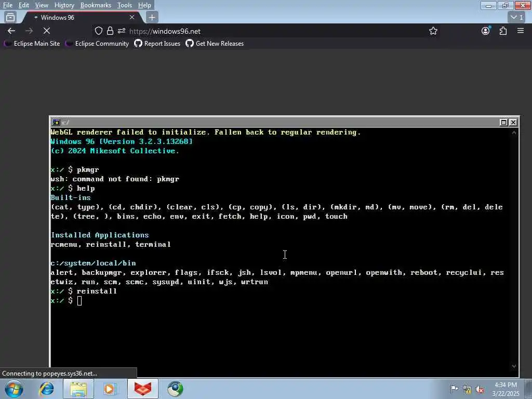Go back one page

(x=11, y=31)
